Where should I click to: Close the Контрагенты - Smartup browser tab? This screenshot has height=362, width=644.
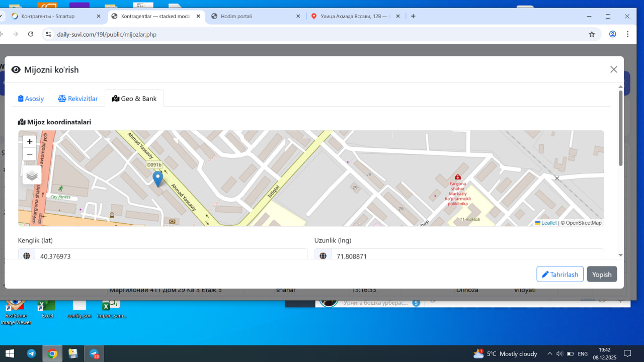[98, 16]
